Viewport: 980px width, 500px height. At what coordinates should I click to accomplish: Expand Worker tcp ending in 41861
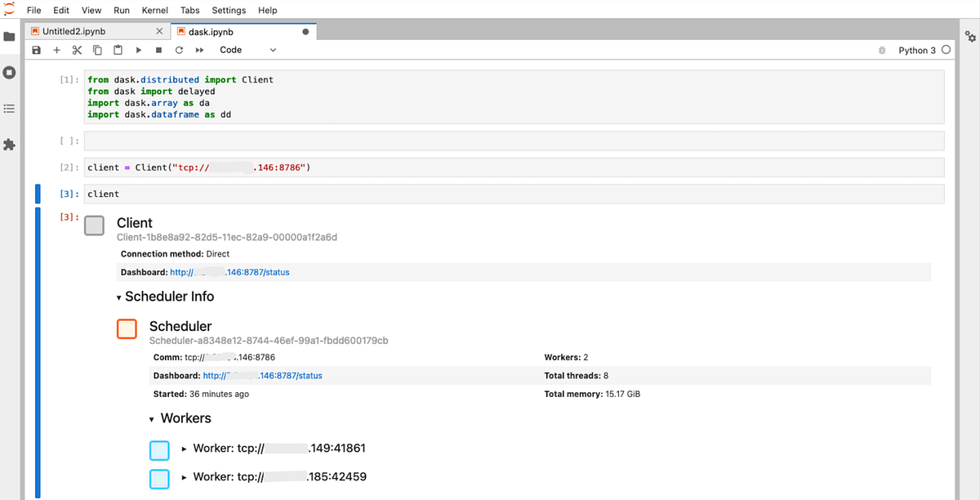coord(183,449)
